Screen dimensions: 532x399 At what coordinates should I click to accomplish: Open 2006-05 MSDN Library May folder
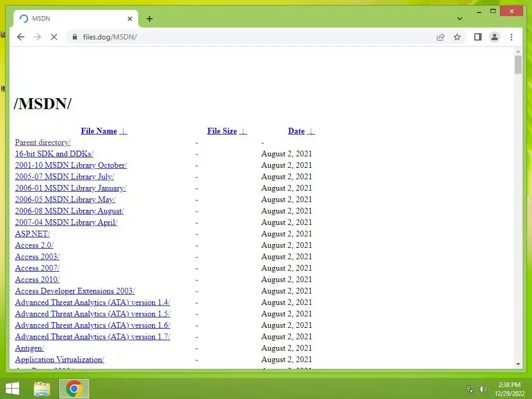[65, 199]
